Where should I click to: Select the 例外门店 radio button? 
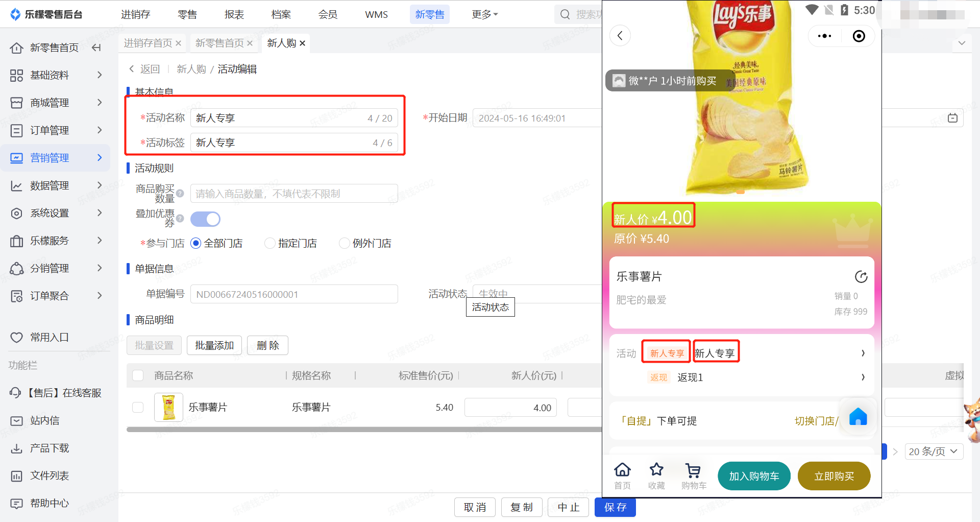(x=345, y=244)
